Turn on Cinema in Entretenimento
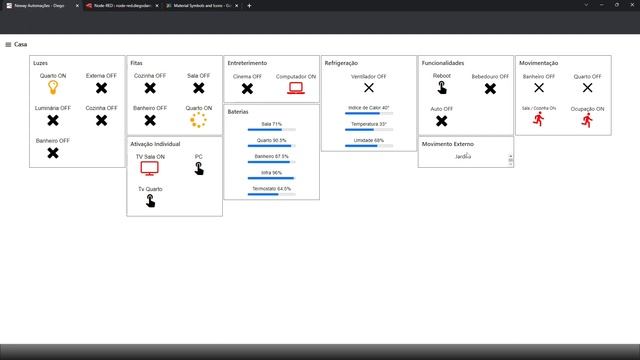The image size is (640, 360). [247, 89]
